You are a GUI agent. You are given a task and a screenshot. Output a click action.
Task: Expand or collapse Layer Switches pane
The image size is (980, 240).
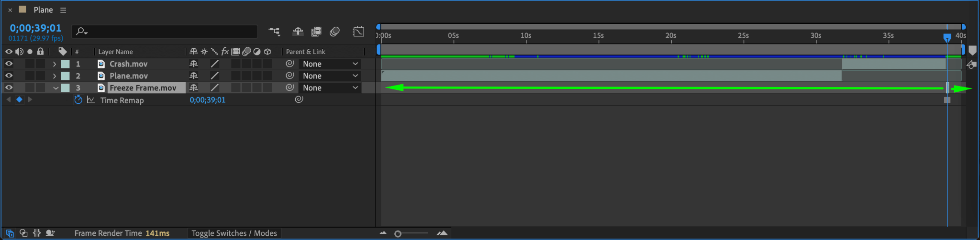pos(10,233)
